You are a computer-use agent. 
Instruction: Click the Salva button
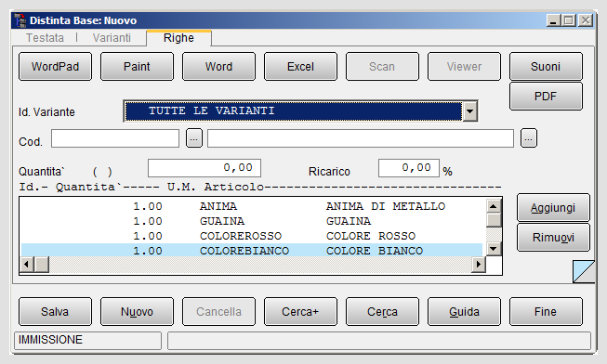click(56, 311)
